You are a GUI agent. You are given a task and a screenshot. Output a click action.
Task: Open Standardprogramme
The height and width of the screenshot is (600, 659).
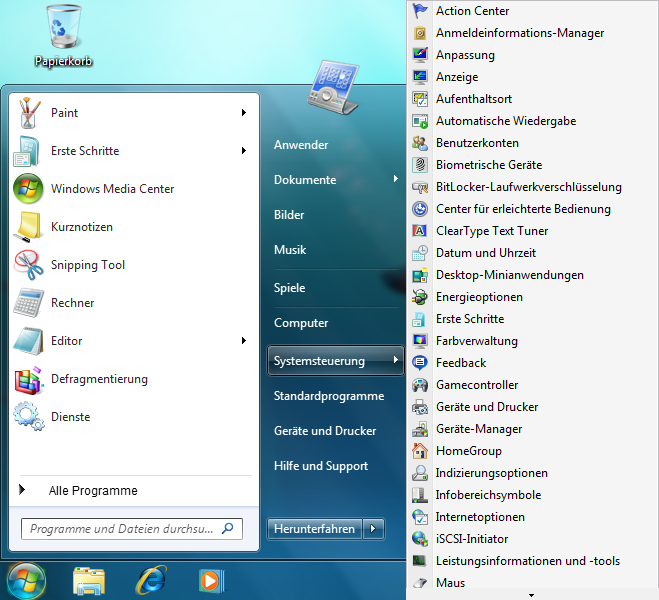pyautogui.click(x=329, y=396)
